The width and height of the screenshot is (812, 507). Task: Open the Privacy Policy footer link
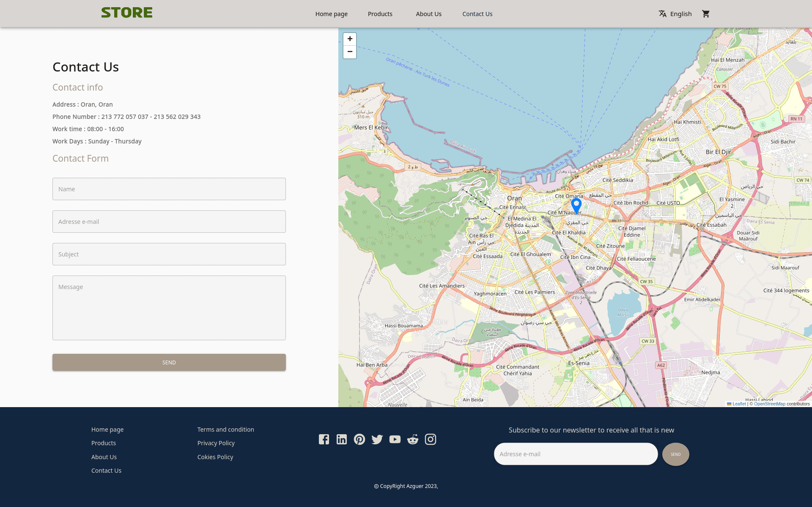click(216, 443)
